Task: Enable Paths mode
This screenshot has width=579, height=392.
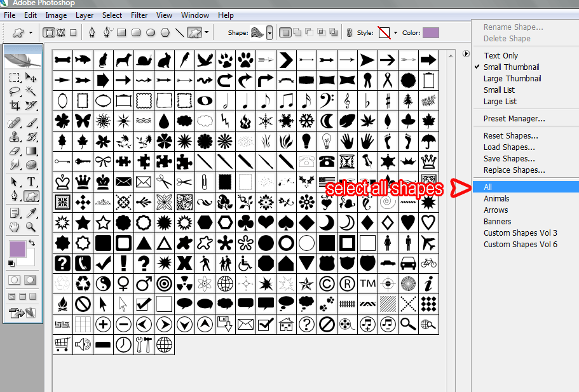Action: [x=61, y=32]
